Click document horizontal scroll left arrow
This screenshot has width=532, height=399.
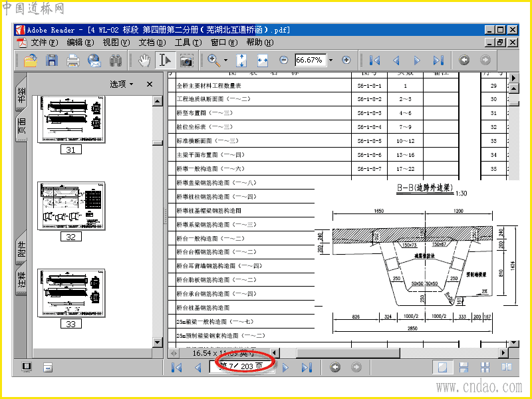[275, 353]
